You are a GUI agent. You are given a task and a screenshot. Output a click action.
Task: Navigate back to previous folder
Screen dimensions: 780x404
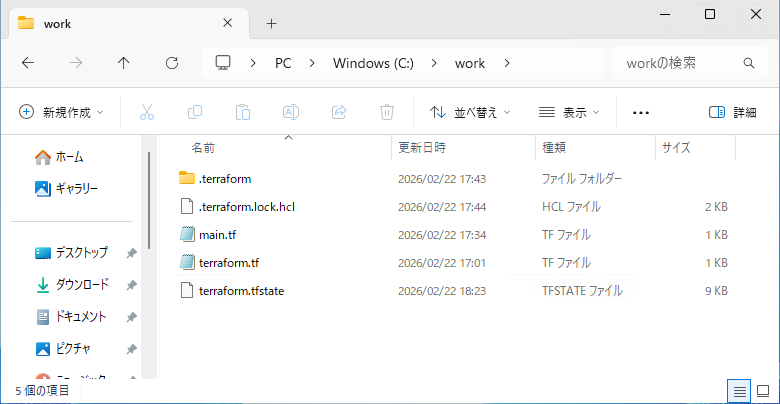(x=27, y=63)
